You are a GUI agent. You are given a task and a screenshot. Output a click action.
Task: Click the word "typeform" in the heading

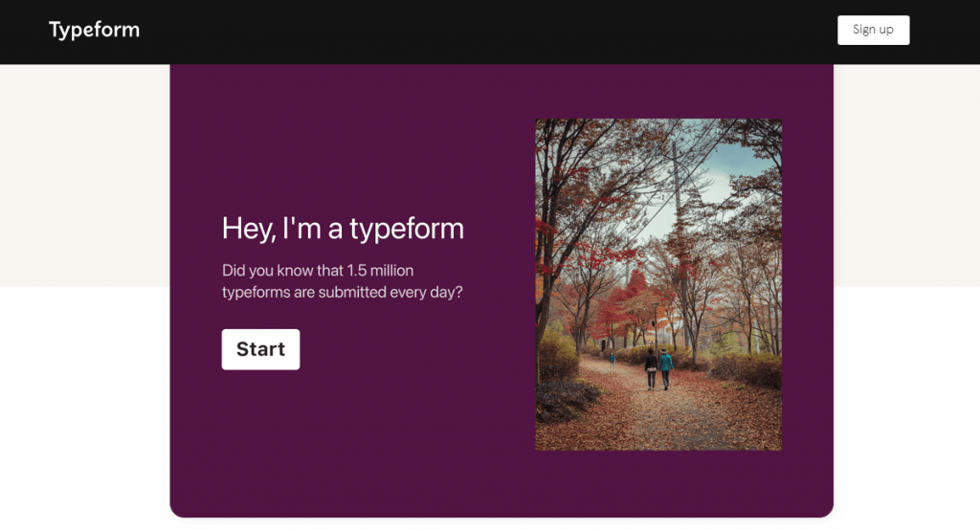coord(407,229)
